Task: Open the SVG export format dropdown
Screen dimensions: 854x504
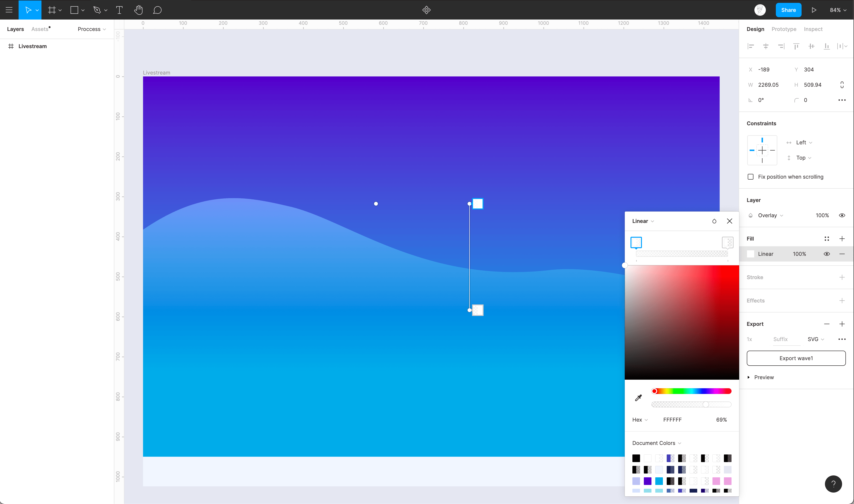Action: tap(815, 339)
